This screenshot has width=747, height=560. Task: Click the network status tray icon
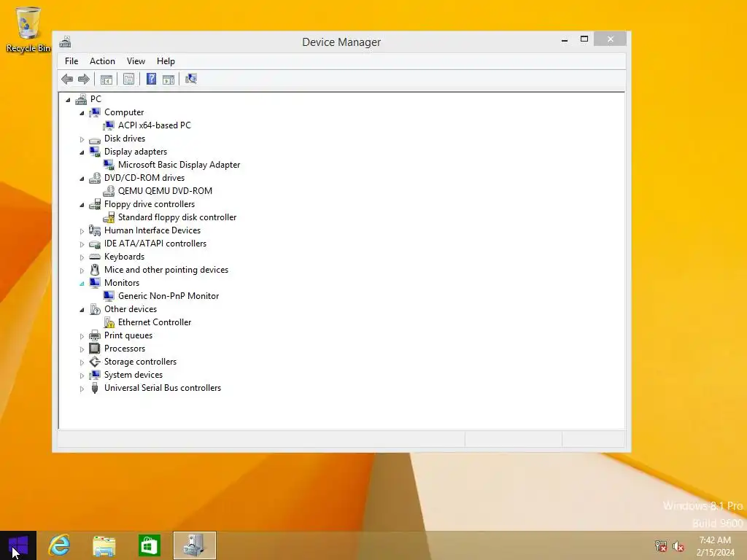coord(660,546)
